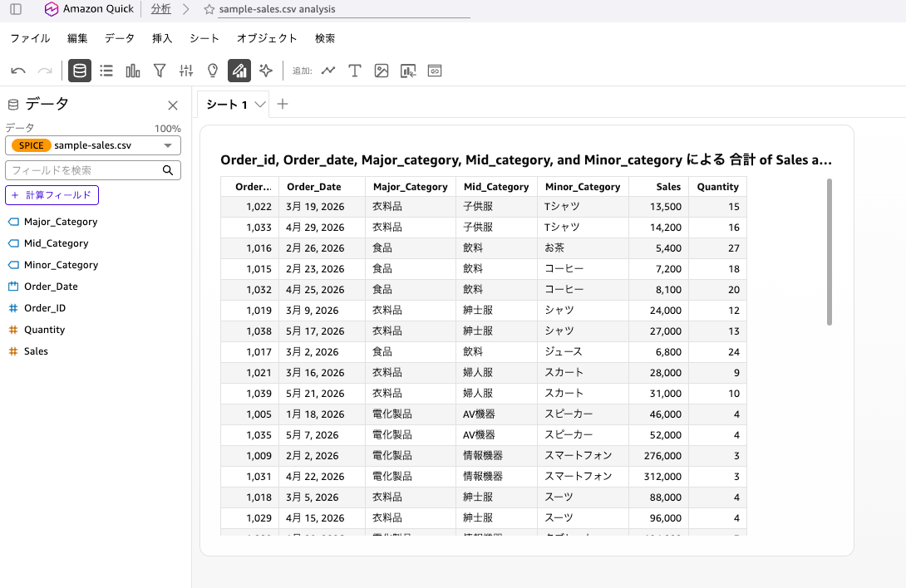Open the parameters and controls sliders icon
906x588 pixels.
click(x=186, y=71)
